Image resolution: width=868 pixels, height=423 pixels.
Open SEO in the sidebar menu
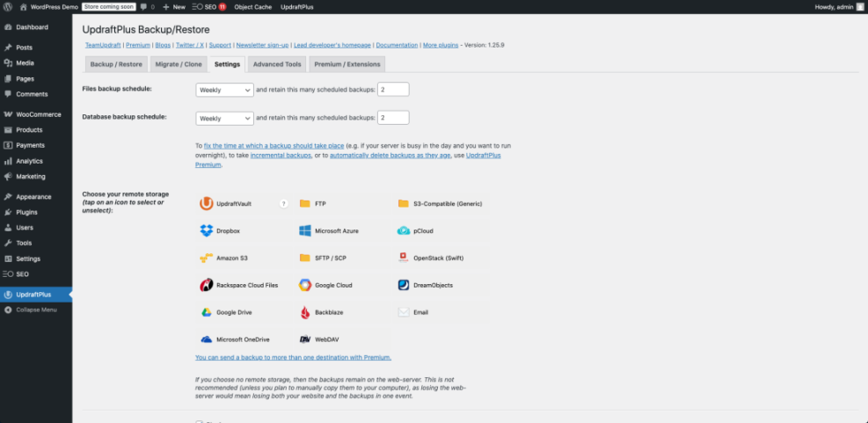click(x=36, y=274)
